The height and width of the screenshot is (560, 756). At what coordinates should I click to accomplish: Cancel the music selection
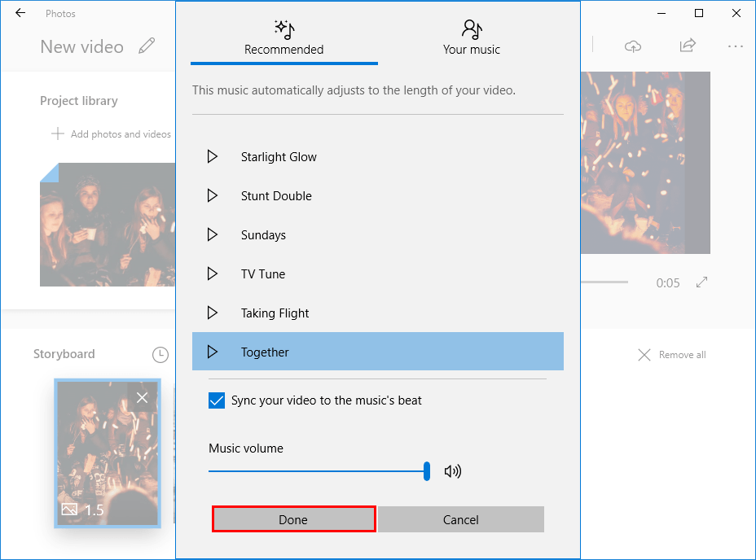[x=460, y=519]
